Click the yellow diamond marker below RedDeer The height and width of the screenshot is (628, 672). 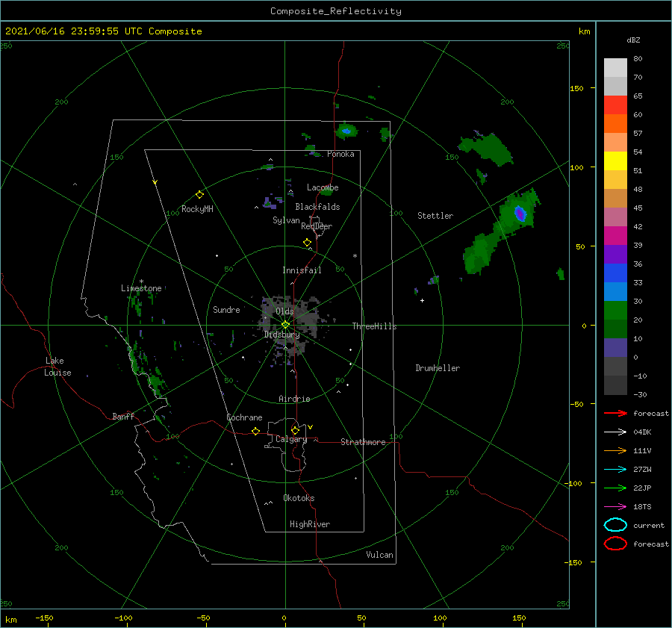click(307, 243)
